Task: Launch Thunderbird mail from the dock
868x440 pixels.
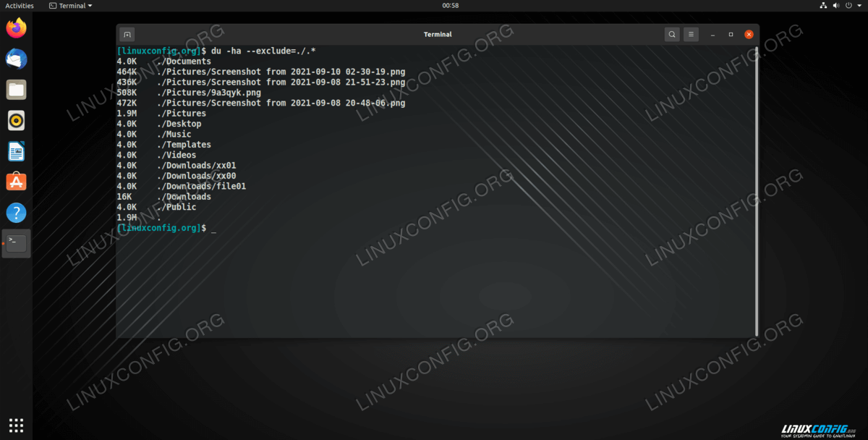Action: coord(16,59)
